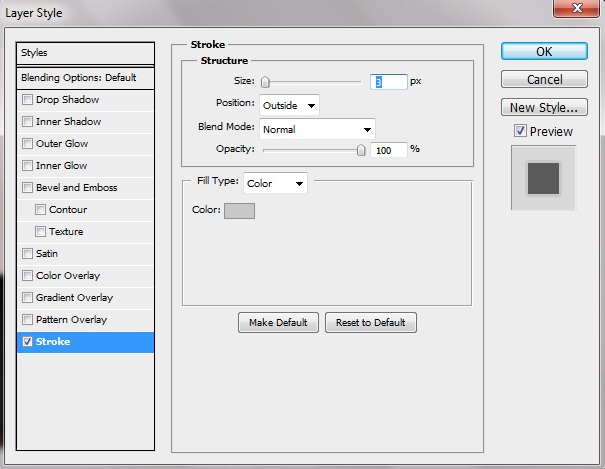
Task: Toggle the Preview checkbox
Action: 520,131
